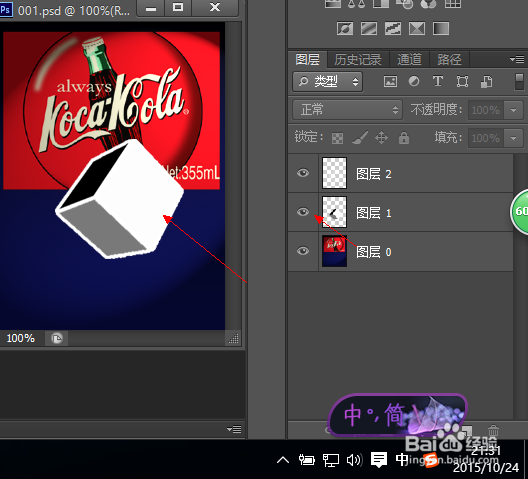Viewport: 528px width, 479px height.
Task: Hide 图层 0 using its eye icon
Action: (303, 251)
